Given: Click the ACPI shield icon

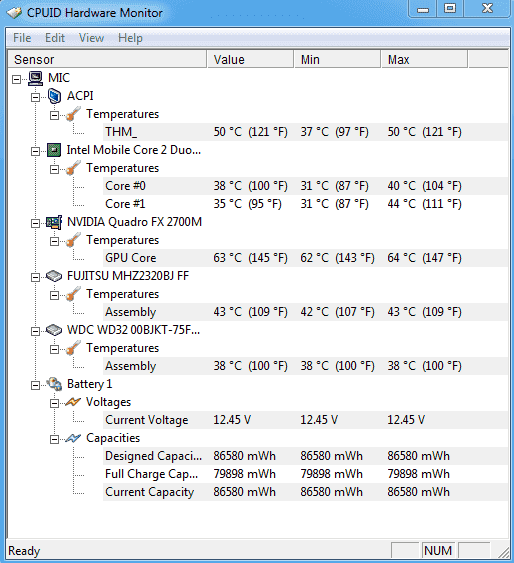Looking at the screenshot, I should pyautogui.click(x=54, y=96).
